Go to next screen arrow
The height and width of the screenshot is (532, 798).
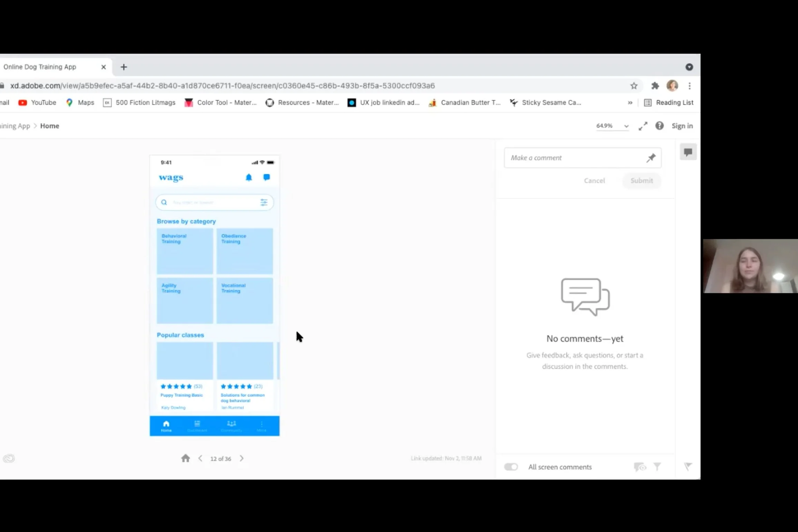click(242, 458)
